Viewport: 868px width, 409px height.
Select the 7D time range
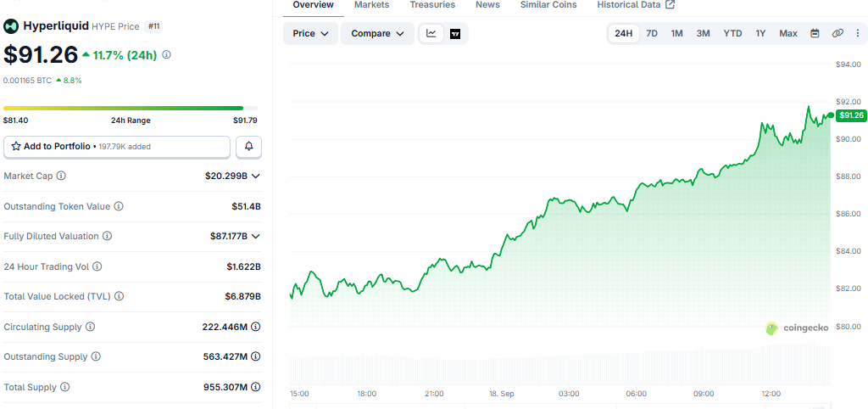(652, 33)
